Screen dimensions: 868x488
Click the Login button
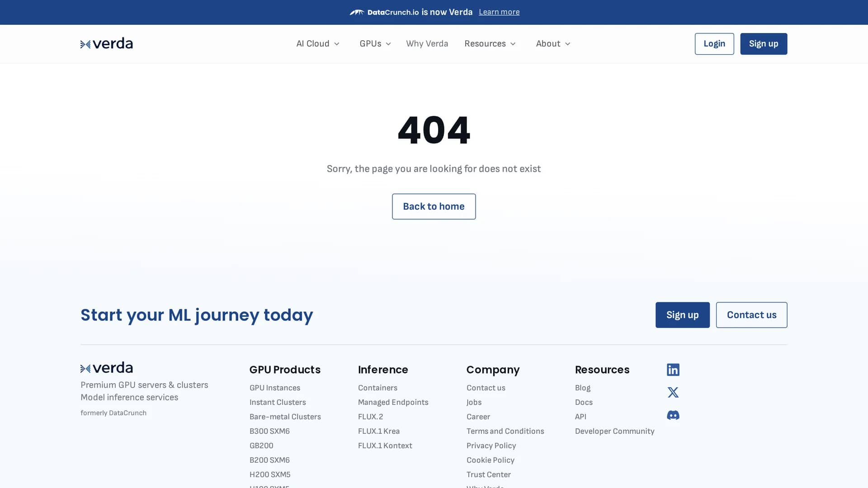714,44
